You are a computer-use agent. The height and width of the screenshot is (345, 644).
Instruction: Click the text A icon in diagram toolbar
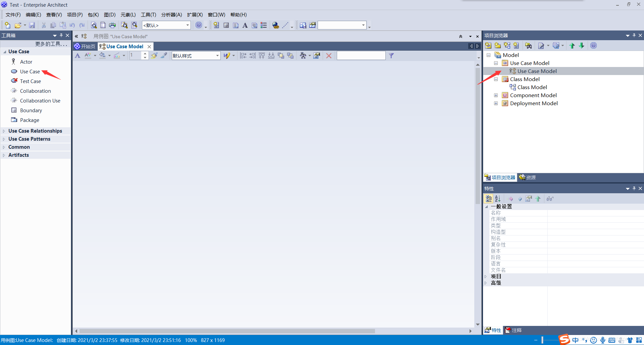(x=77, y=56)
